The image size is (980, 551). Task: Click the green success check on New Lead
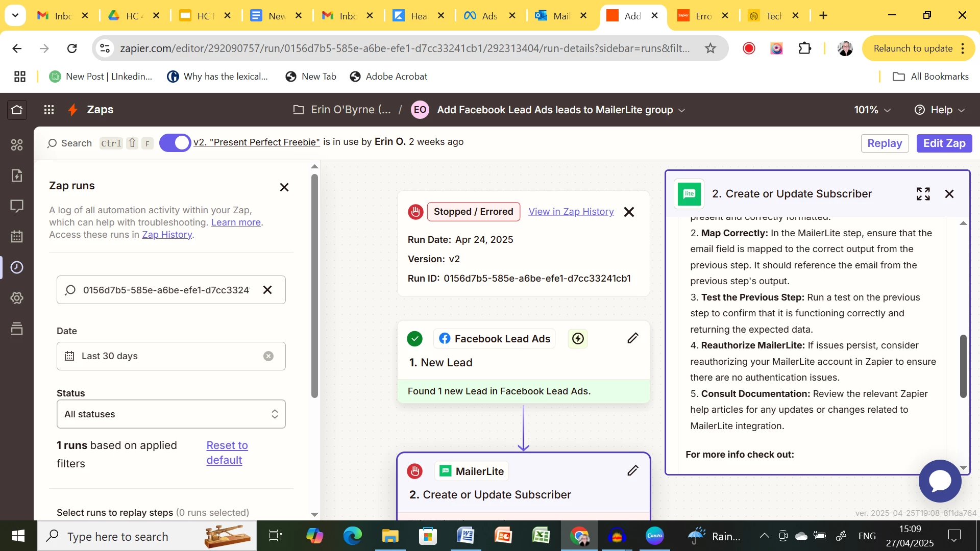point(415,339)
